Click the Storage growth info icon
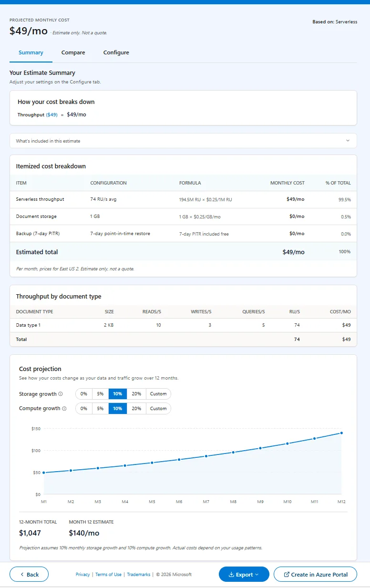Viewport: 370px width, 588px height. 61,394
